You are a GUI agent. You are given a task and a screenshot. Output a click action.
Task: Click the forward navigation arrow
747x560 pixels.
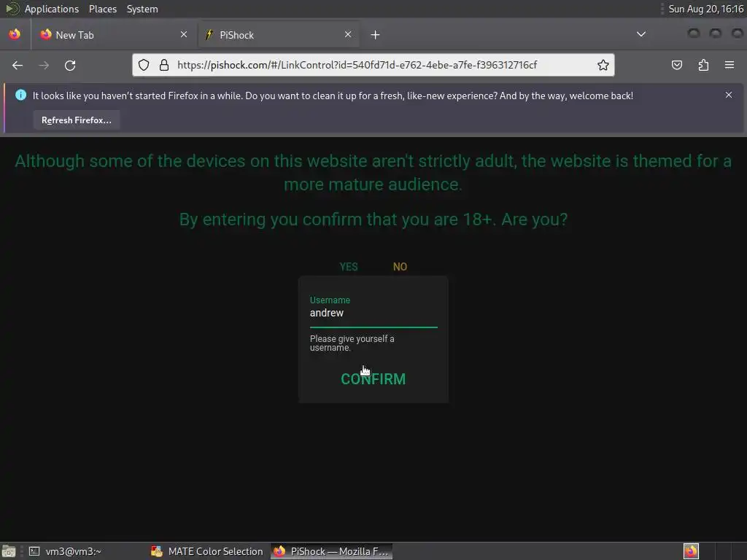[44, 65]
